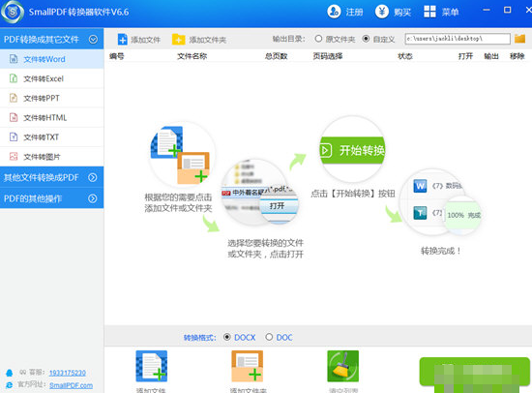The width and height of the screenshot is (532, 393).
Task: Select the 原文件夹 output radio button
Action: pos(318,39)
